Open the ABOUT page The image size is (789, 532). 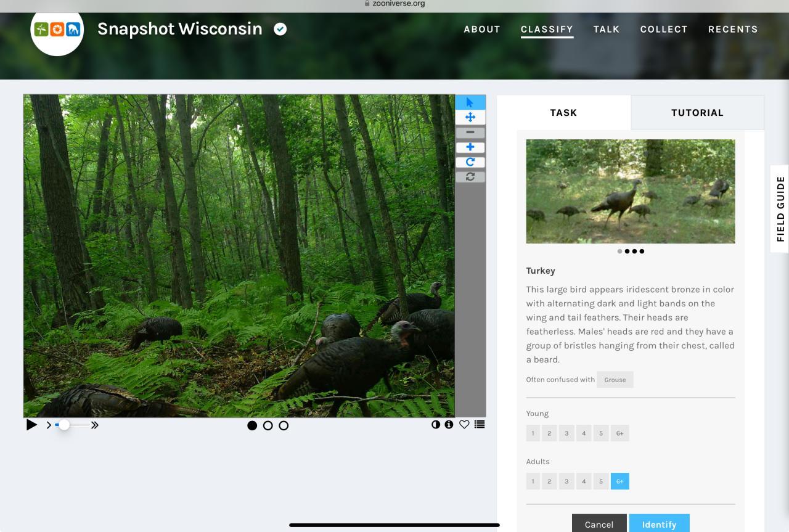[x=482, y=29]
